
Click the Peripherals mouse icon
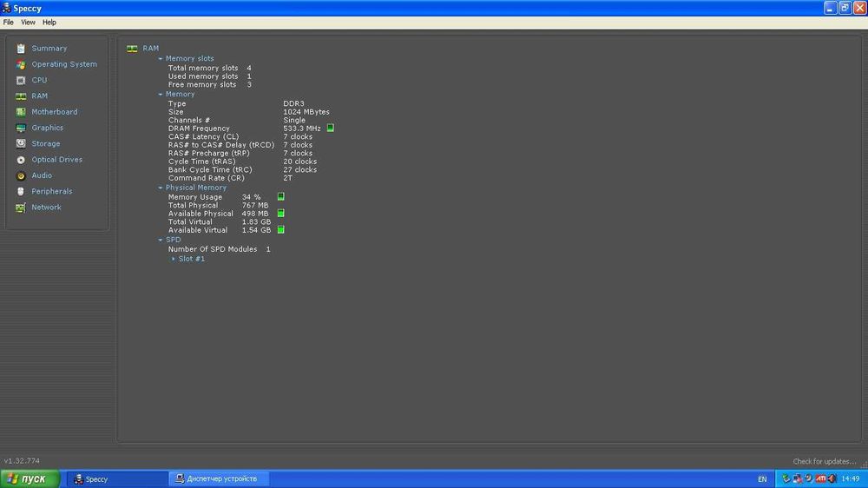click(x=21, y=191)
